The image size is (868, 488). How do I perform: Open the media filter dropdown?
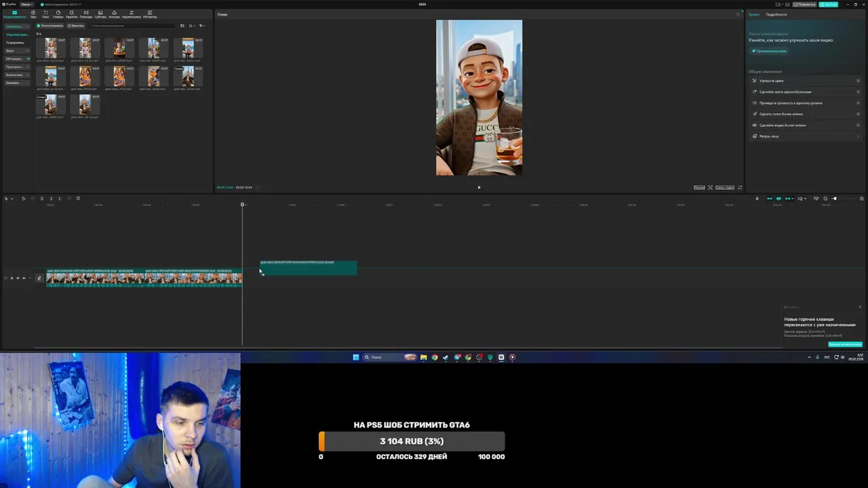(x=202, y=26)
